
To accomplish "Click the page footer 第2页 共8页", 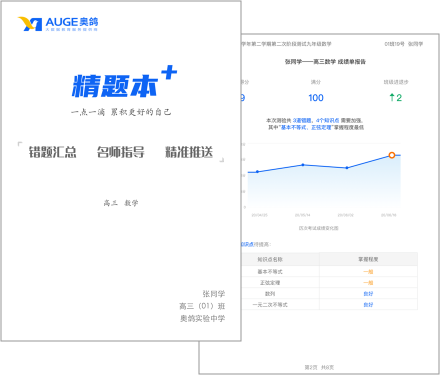I will (x=319, y=367).
